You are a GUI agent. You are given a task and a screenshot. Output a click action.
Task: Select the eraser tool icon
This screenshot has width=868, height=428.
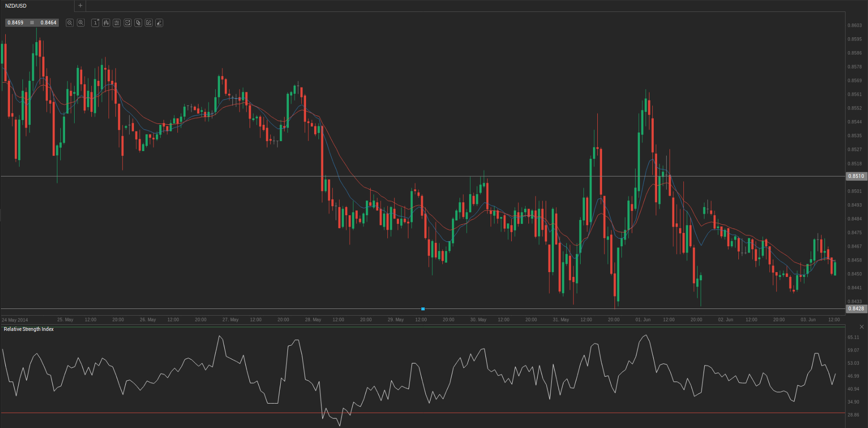tap(159, 23)
